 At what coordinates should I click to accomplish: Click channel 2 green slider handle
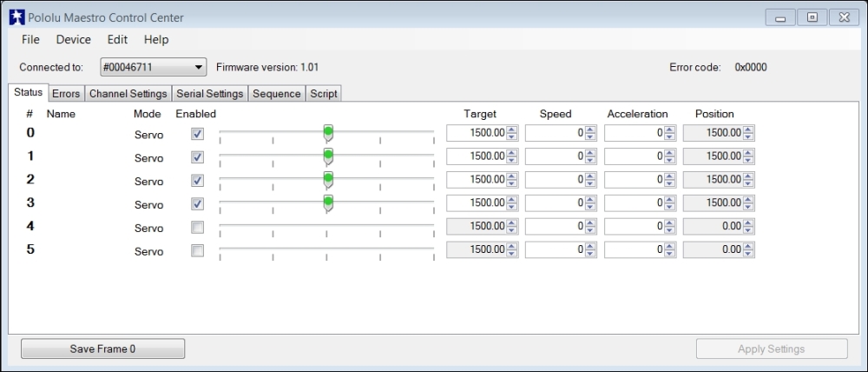(328, 180)
